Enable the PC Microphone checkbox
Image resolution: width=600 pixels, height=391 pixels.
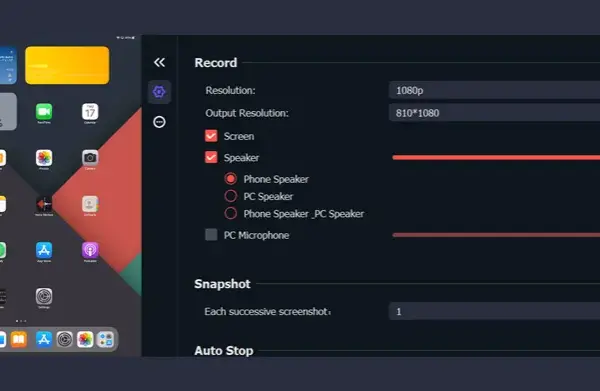211,235
